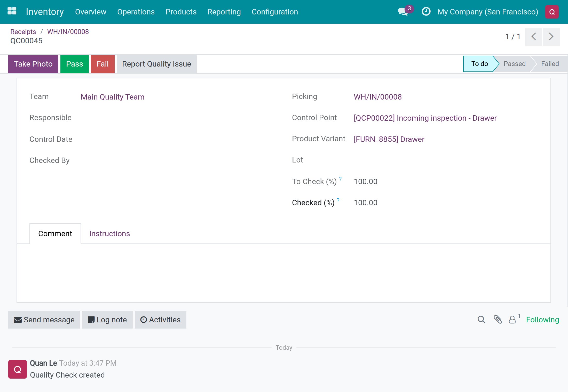Search messages with magnifier icon
Image resolution: width=568 pixels, height=392 pixels.
tap(481, 320)
